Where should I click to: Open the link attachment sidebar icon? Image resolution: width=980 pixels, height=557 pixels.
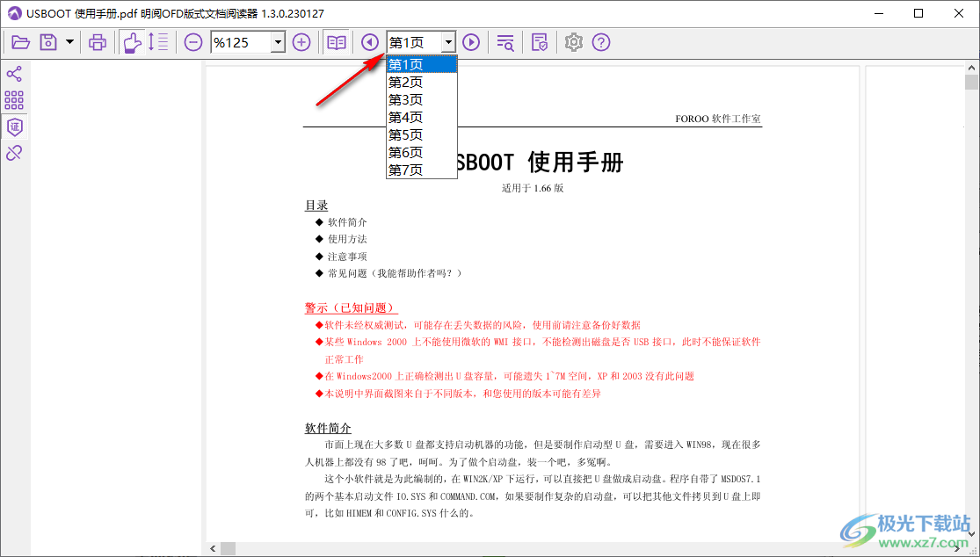[x=14, y=152]
